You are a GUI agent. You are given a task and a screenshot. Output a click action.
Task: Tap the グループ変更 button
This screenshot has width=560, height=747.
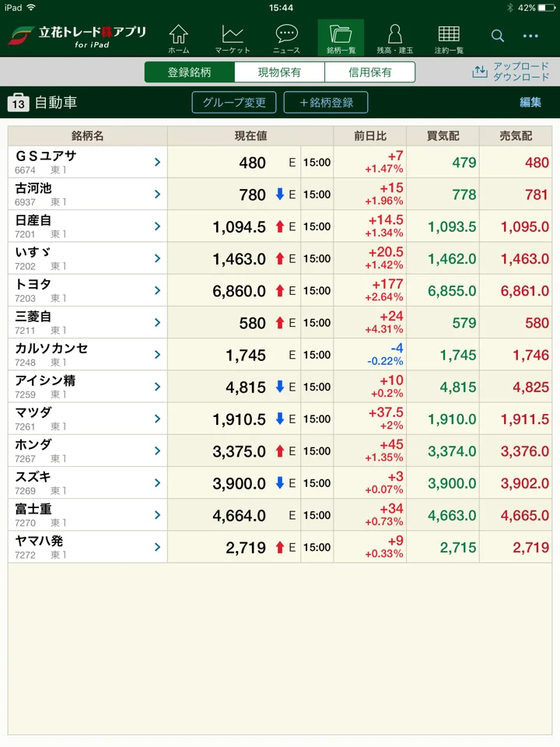click(x=234, y=103)
